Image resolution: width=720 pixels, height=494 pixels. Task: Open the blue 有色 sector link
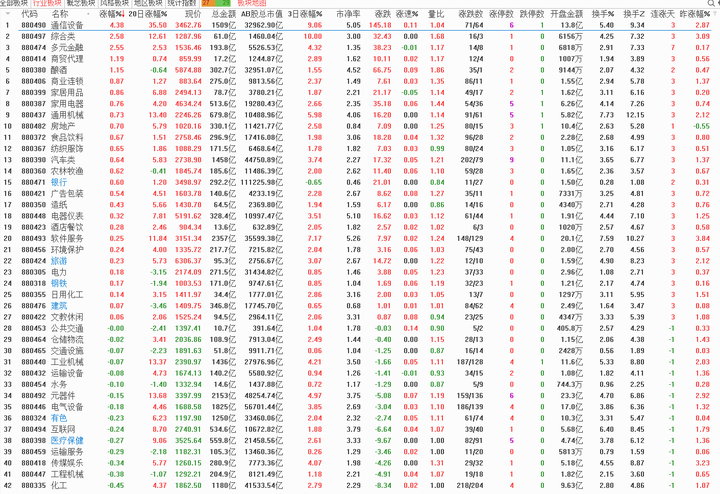point(59,418)
